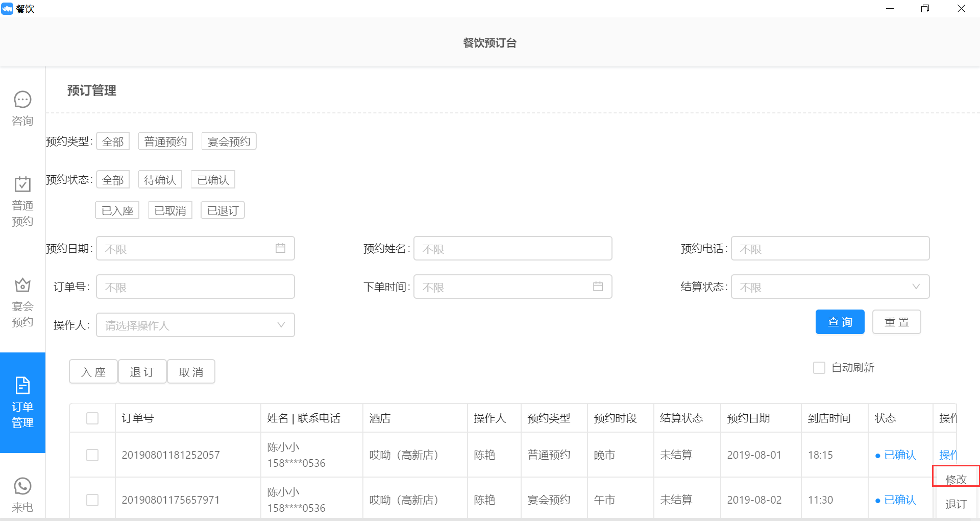The width and height of the screenshot is (980, 521).
Task: Filter 预约类型 by 全部
Action: [x=113, y=141]
